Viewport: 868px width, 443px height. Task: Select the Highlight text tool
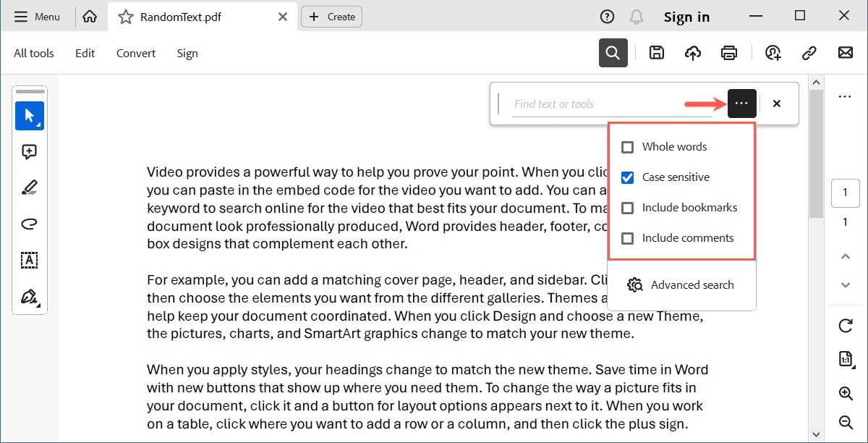30,187
